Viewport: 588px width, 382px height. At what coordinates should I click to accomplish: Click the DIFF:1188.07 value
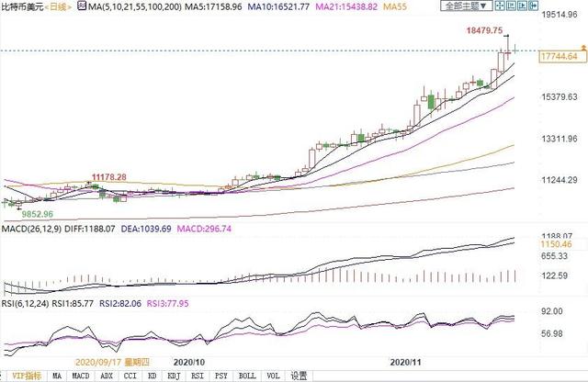click(90, 229)
